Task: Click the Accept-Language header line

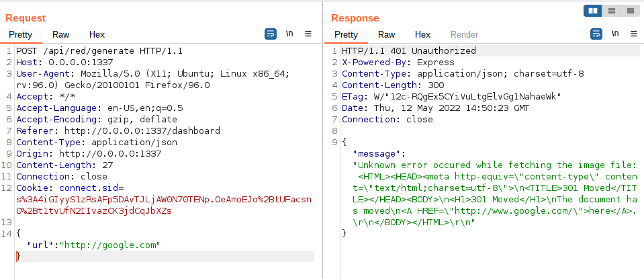Action: 99,108
